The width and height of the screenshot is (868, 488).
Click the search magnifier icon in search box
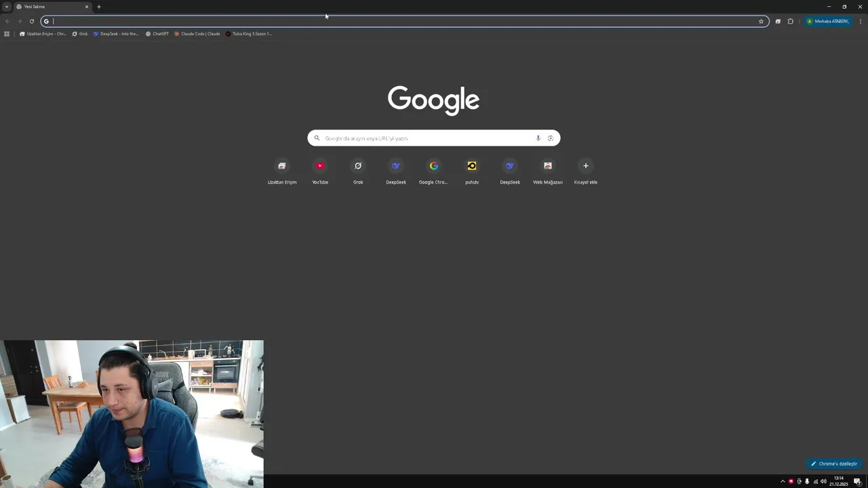[317, 138]
